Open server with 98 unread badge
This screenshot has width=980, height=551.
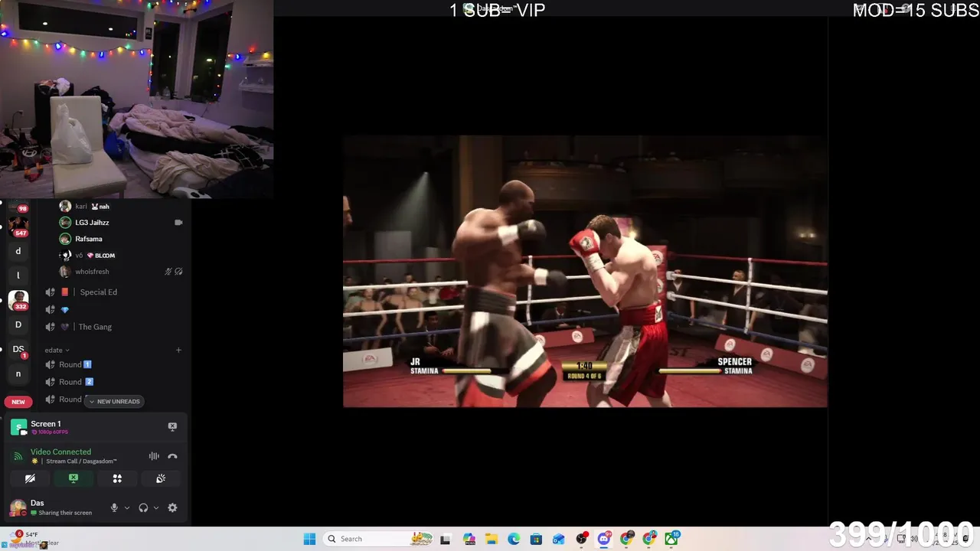click(x=18, y=205)
